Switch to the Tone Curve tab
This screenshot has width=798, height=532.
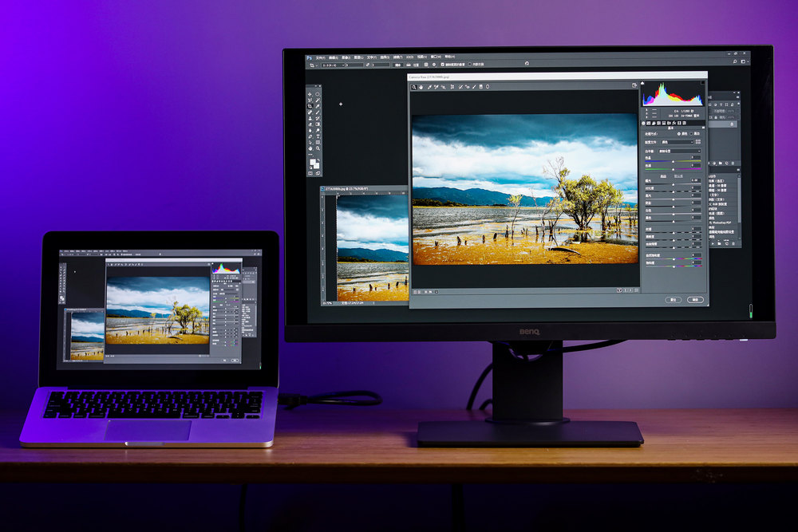click(x=648, y=123)
